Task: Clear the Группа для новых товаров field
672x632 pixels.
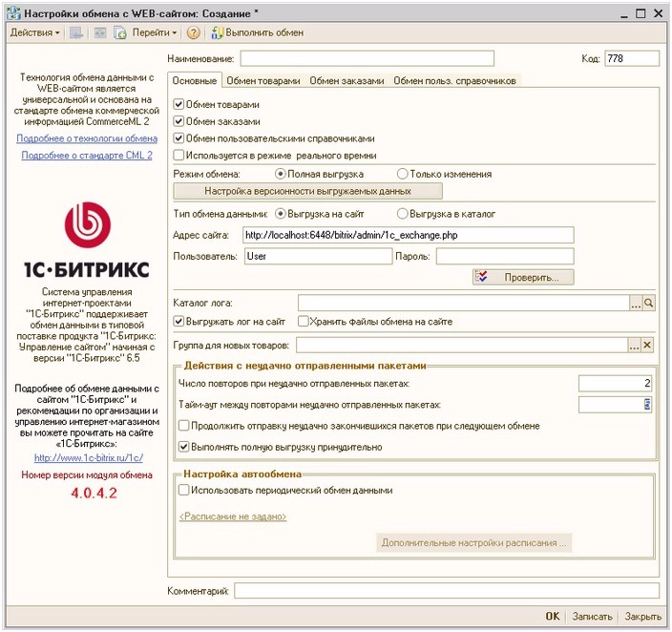Action: [647, 346]
